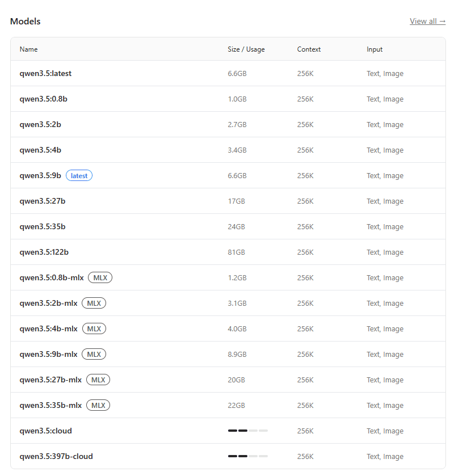Screen dimensions: 467x476
Task: Open the qwen3.5:397b-cloud model
Action: 56,456
